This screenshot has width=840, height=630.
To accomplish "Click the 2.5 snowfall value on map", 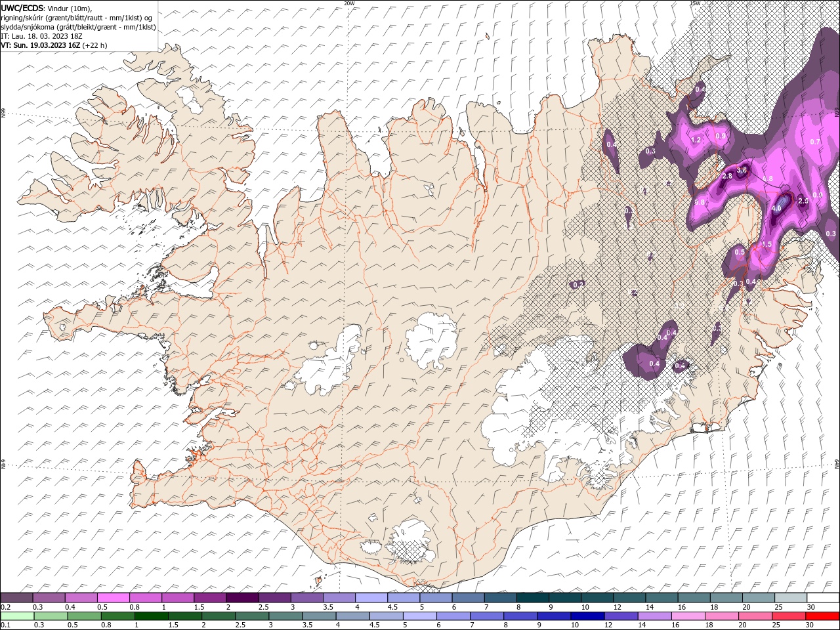I will pyautogui.click(x=803, y=201).
